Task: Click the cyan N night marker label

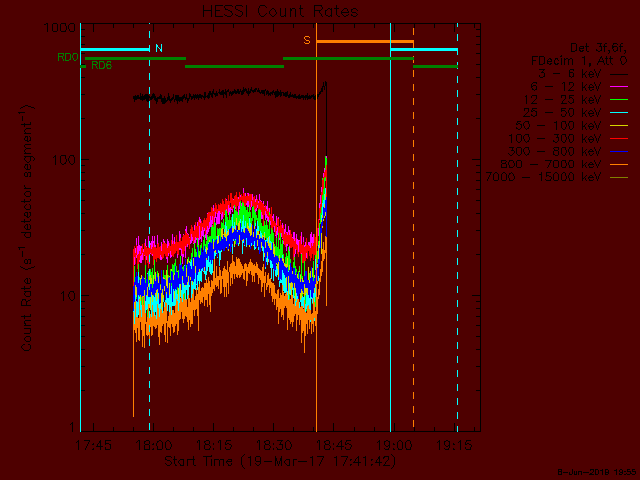Action: click(159, 48)
